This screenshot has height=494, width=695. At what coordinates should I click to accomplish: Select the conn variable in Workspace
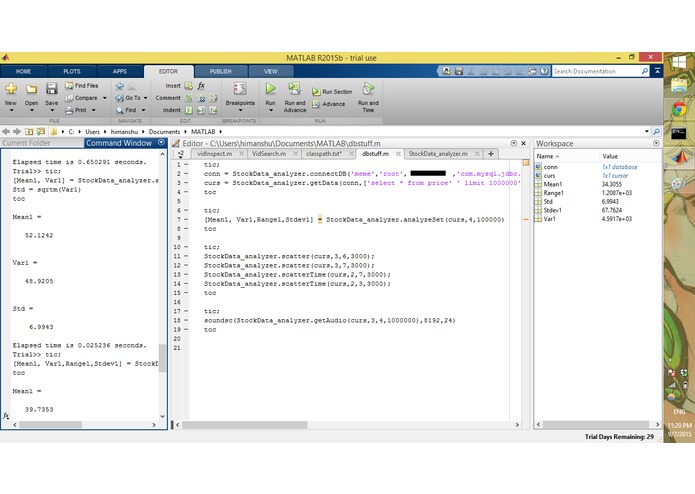(x=596, y=167)
